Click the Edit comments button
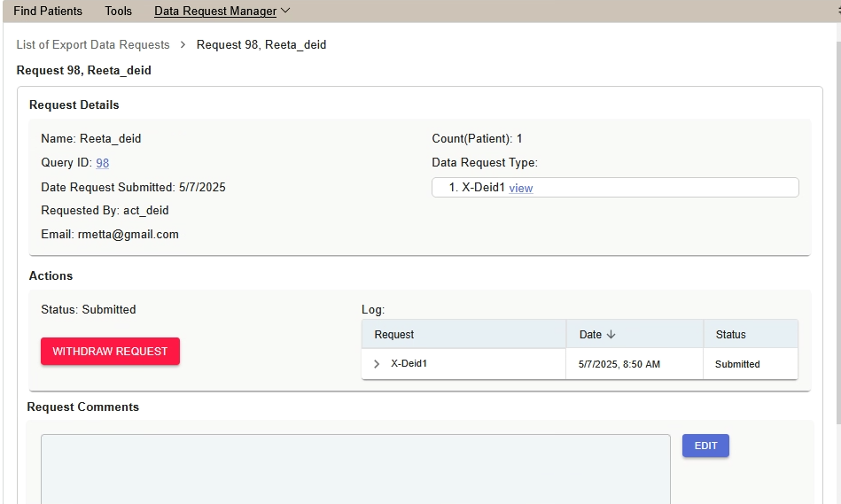Viewport: 841px width, 504px height. [705, 446]
